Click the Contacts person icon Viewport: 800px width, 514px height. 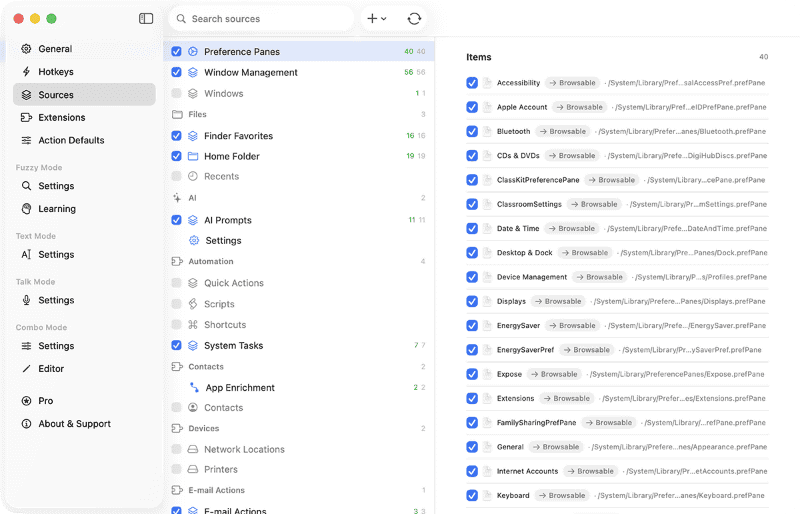click(x=193, y=407)
